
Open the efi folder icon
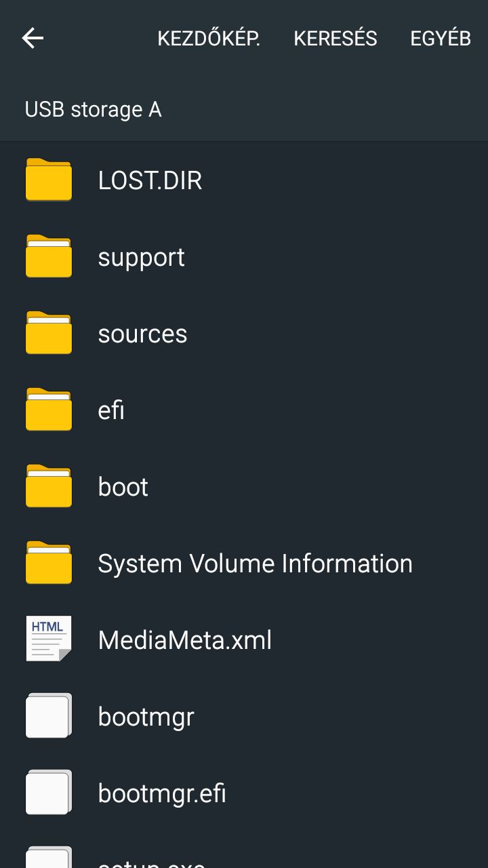(x=49, y=410)
